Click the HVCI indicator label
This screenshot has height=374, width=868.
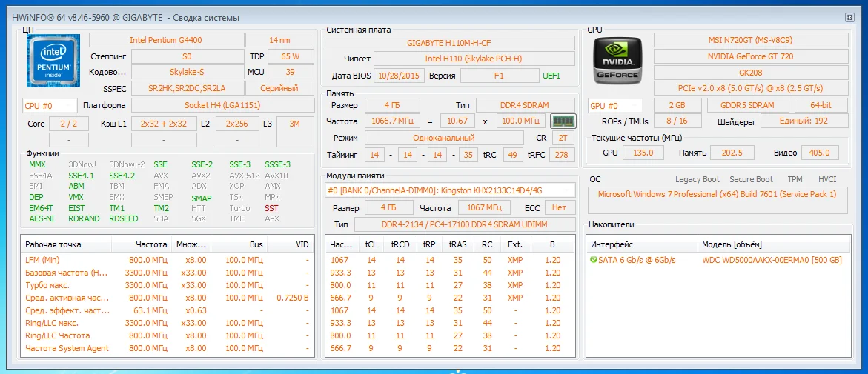pos(827,179)
